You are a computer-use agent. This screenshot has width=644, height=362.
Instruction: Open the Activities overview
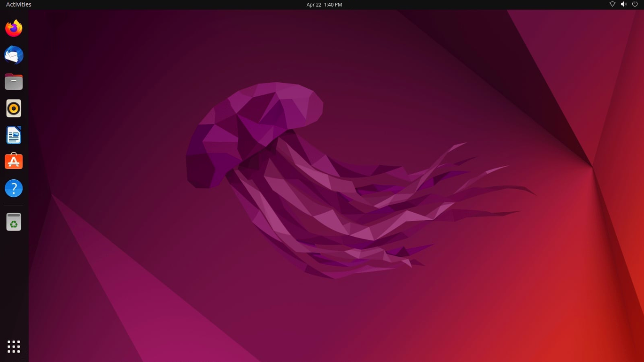point(19,4)
